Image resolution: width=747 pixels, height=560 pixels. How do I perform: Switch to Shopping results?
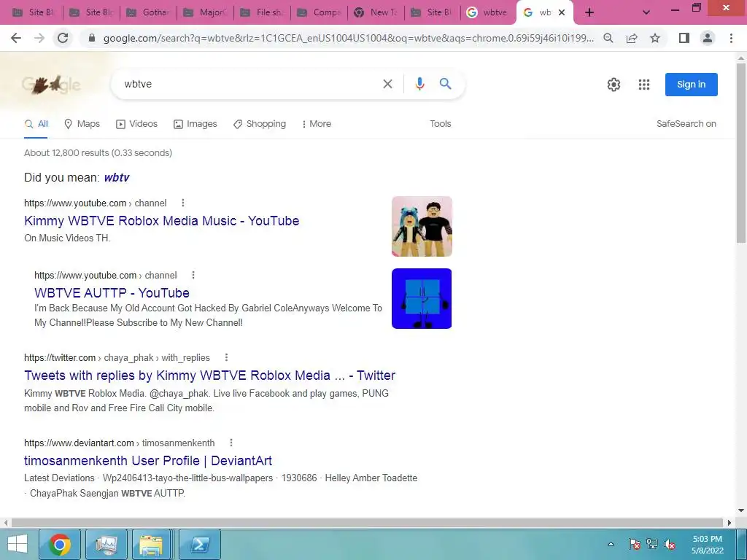point(260,124)
